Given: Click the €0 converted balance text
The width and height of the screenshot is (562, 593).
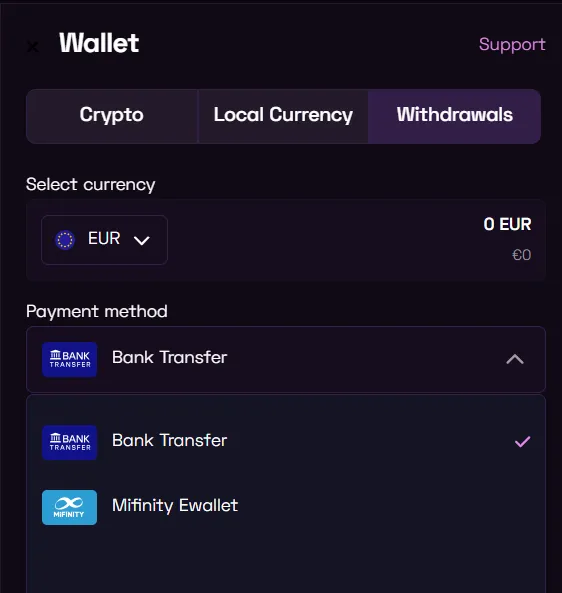Looking at the screenshot, I should point(522,255).
